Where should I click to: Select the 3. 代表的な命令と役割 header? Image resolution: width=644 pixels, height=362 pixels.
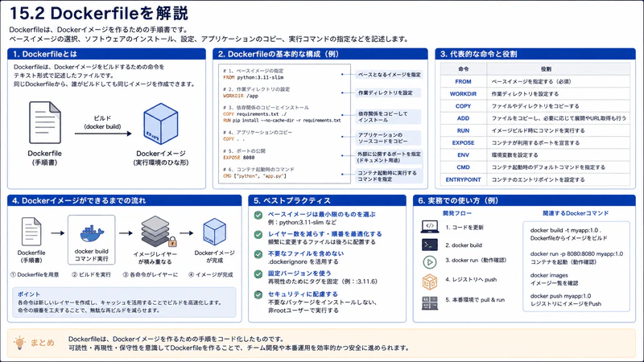pyautogui.click(x=535, y=54)
